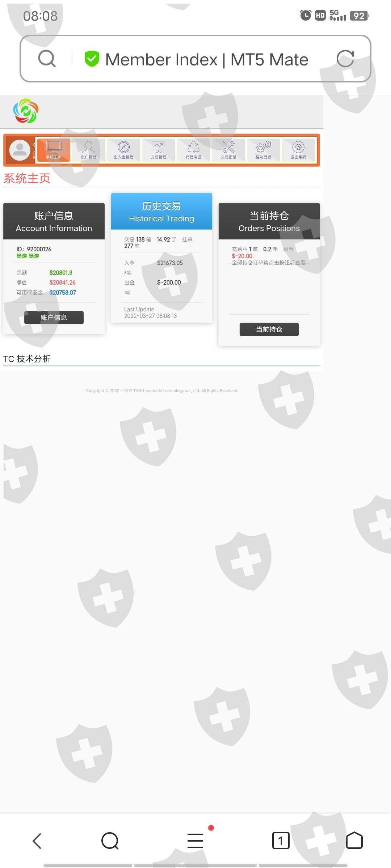Select the 历史交易 Historical Trading header
391x868 pixels.
(x=161, y=212)
